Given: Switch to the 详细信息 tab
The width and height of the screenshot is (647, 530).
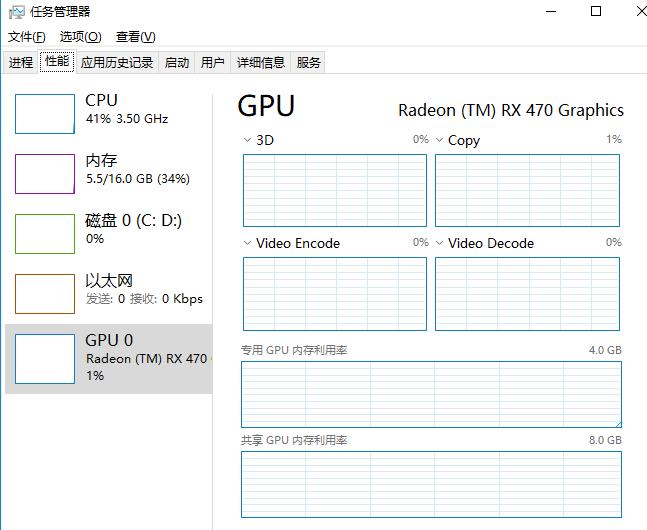Looking at the screenshot, I should pyautogui.click(x=261, y=62).
